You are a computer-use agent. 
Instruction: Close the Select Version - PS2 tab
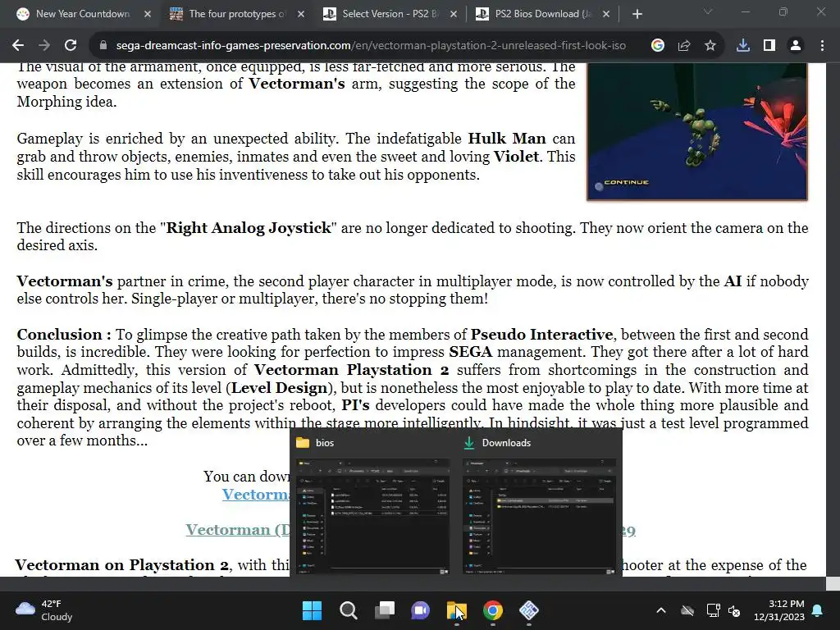[x=453, y=14]
